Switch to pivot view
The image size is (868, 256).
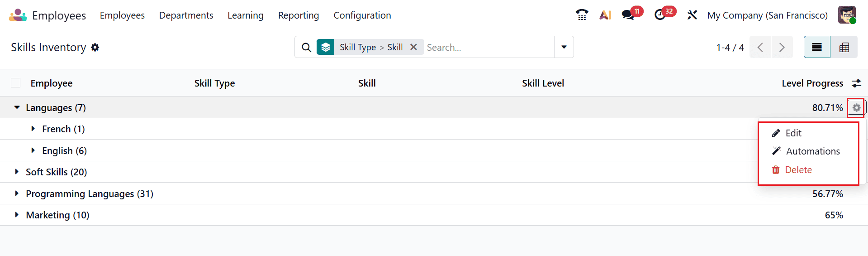click(844, 47)
